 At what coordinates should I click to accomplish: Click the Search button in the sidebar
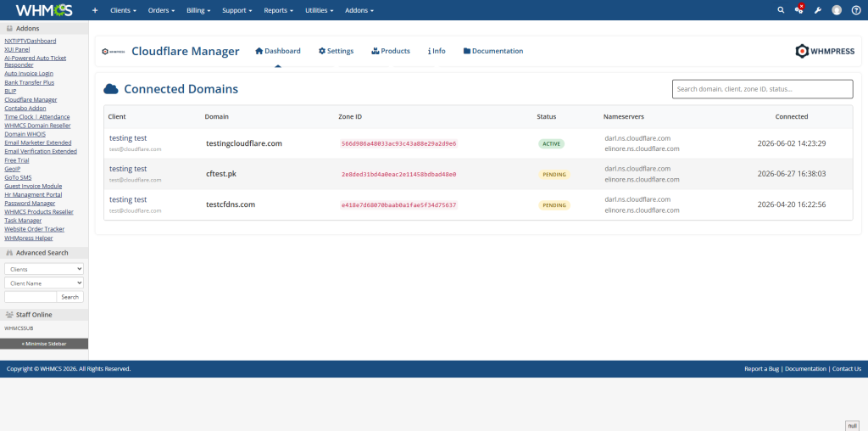70,297
